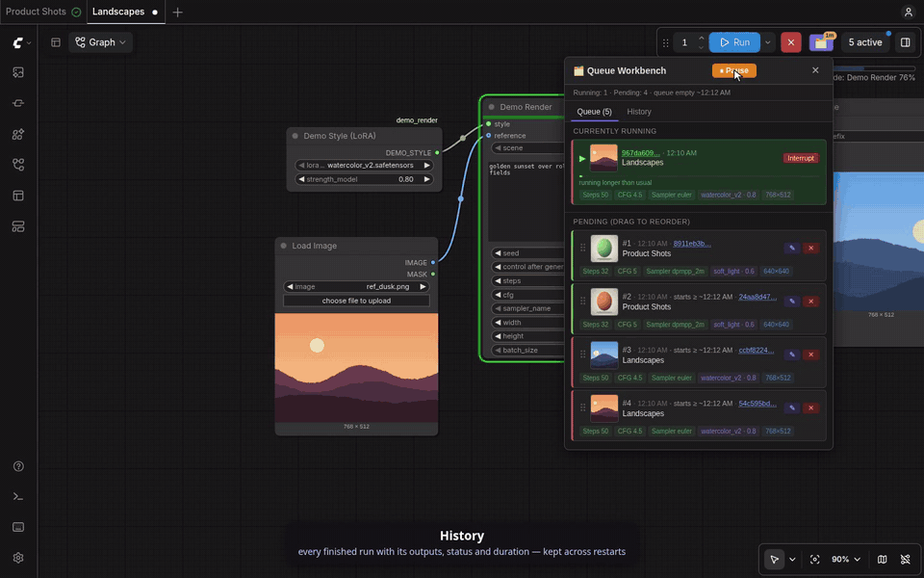Select the Queue (5) tab

tap(594, 112)
